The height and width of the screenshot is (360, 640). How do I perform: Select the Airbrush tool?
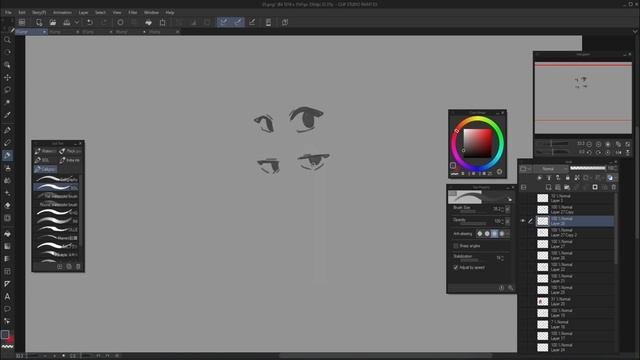coord(7,168)
